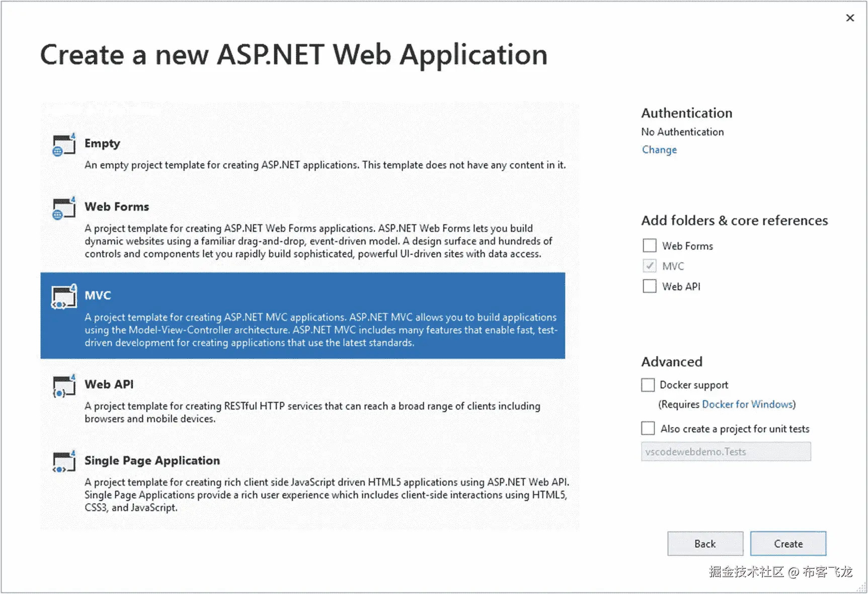Toggle the MVC core references checkbox
Viewport: 868px width, 594px height.
[650, 266]
